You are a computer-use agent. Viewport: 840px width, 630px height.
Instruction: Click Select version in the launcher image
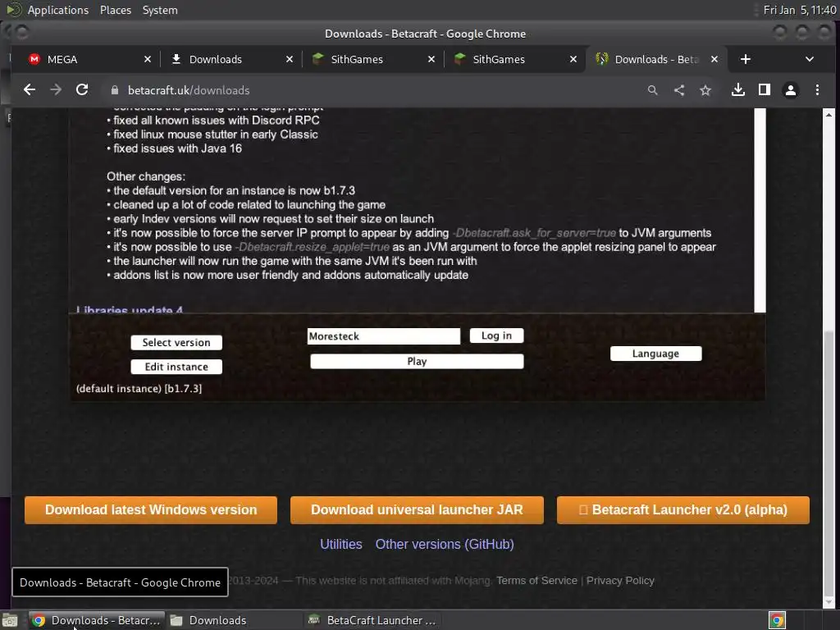(x=176, y=342)
